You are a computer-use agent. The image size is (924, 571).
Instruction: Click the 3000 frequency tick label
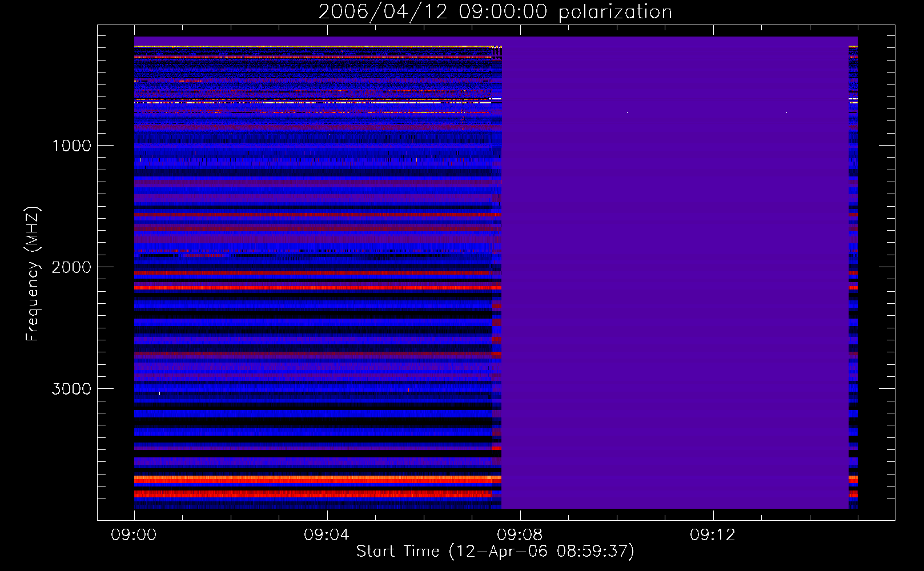click(71, 389)
